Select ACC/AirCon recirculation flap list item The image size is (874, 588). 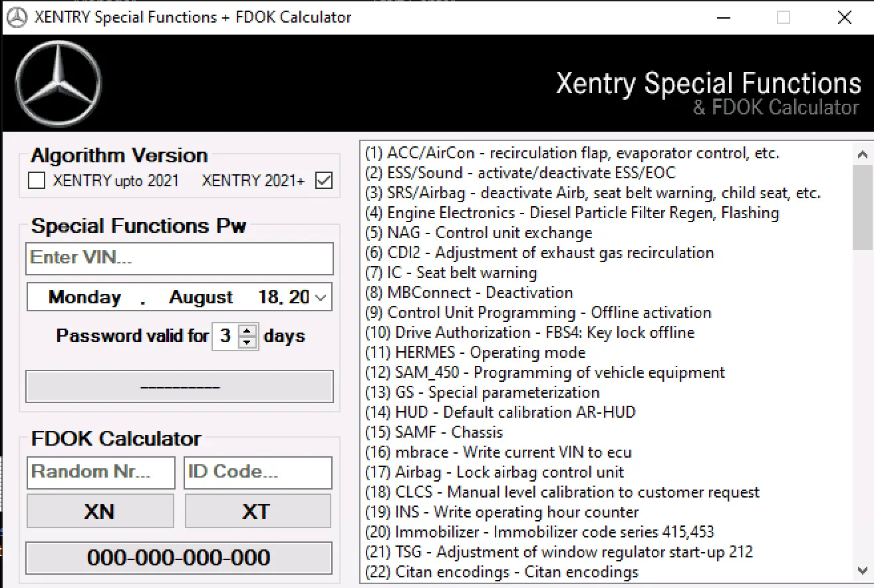pyautogui.click(x=572, y=153)
